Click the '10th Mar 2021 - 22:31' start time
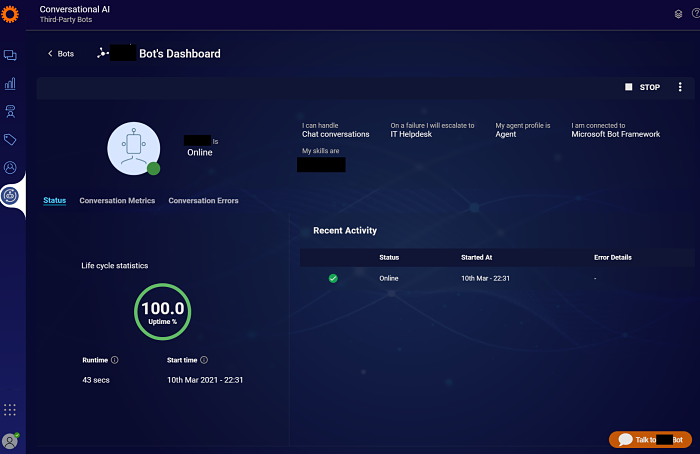 (205, 380)
